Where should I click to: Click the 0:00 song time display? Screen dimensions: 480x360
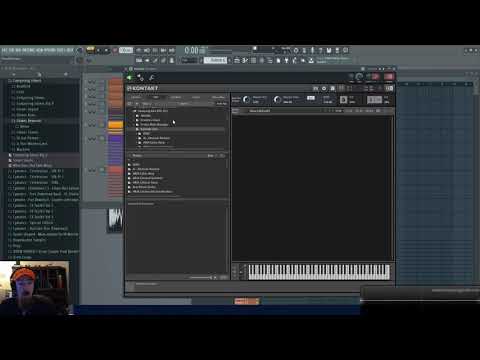pyautogui.click(x=192, y=50)
